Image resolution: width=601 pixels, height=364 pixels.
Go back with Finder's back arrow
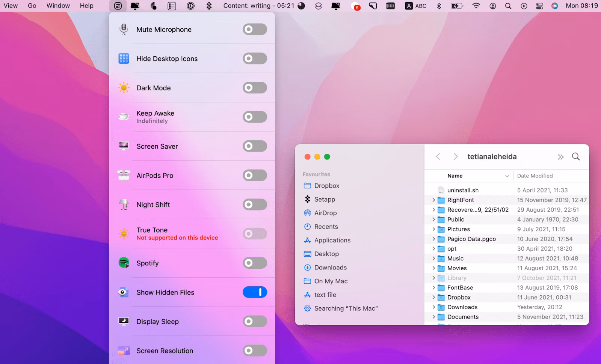tap(438, 156)
